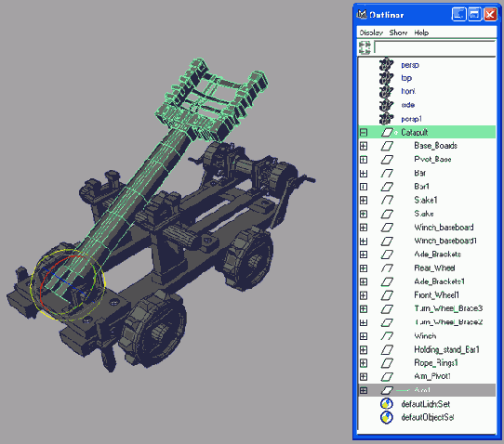Open the Show menu
504x444 pixels.
[x=398, y=33]
